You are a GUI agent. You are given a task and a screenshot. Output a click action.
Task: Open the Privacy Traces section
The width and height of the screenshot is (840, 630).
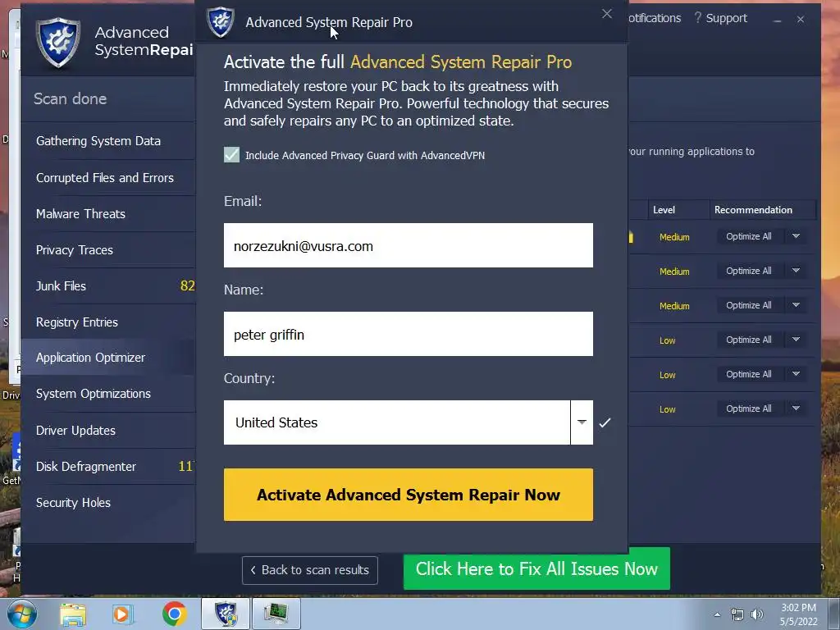click(108, 249)
